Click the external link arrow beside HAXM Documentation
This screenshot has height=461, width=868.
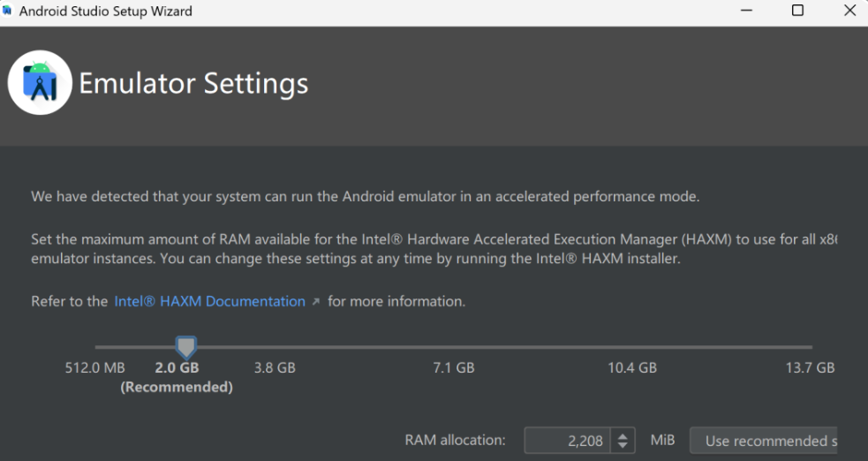315,302
